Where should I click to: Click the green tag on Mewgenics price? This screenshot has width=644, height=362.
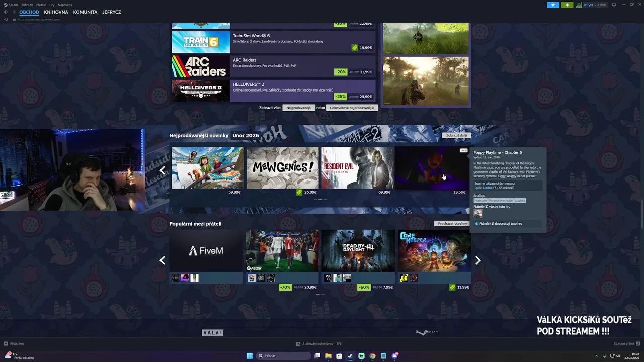[x=299, y=192]
